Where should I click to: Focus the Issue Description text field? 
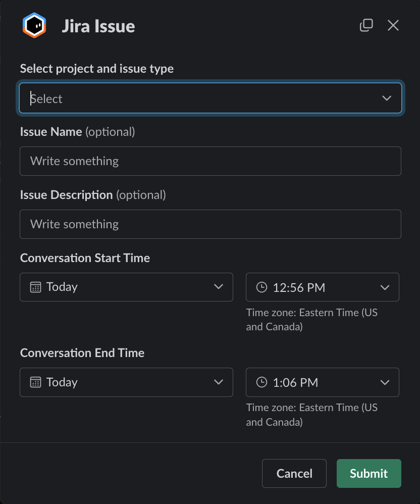click(x=210, y=224)
